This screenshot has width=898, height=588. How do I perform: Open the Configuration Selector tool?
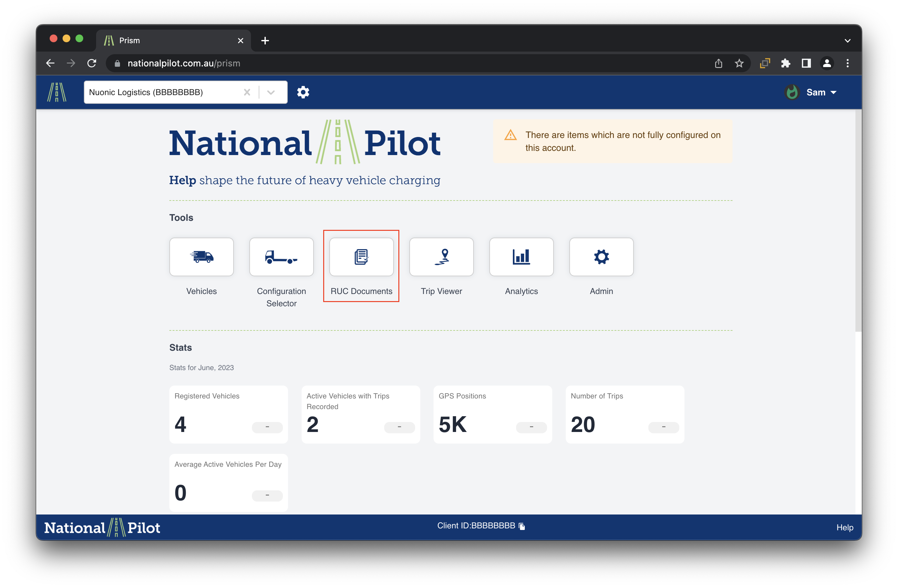281,257
